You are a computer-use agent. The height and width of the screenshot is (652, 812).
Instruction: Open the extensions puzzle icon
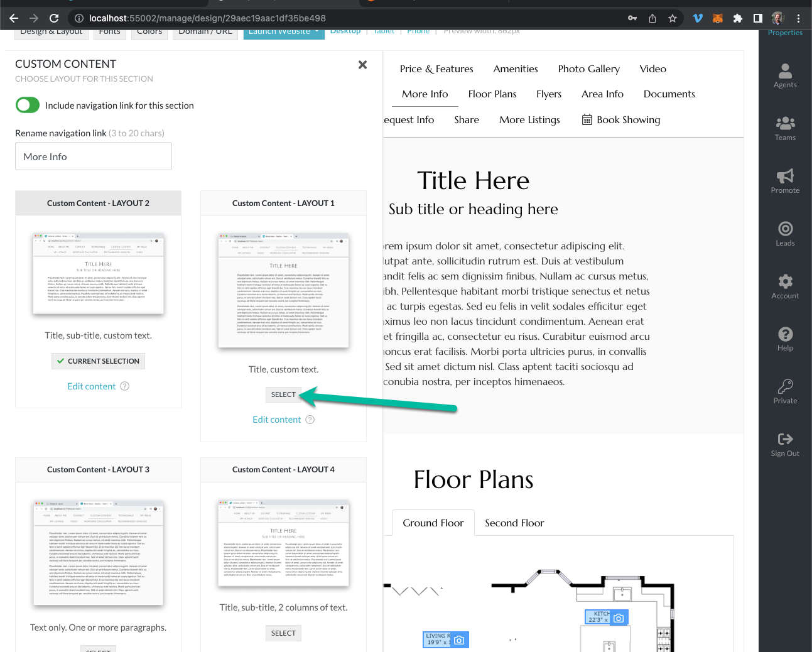tap(738, 18)
